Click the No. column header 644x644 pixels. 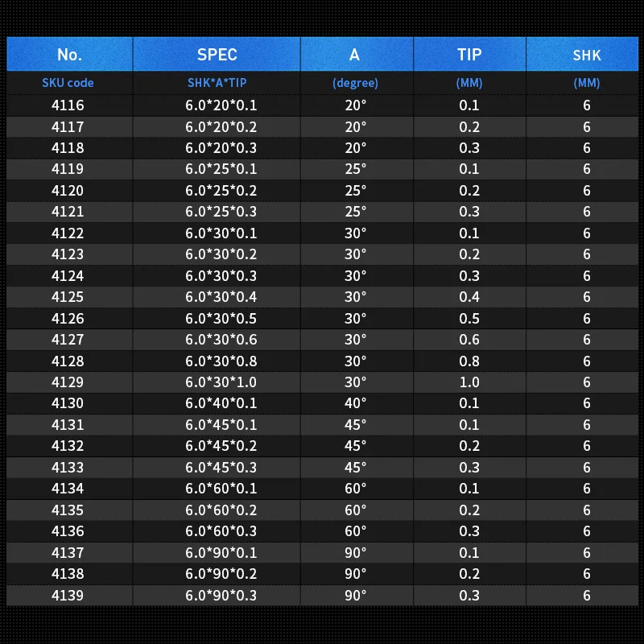(69, 55)
